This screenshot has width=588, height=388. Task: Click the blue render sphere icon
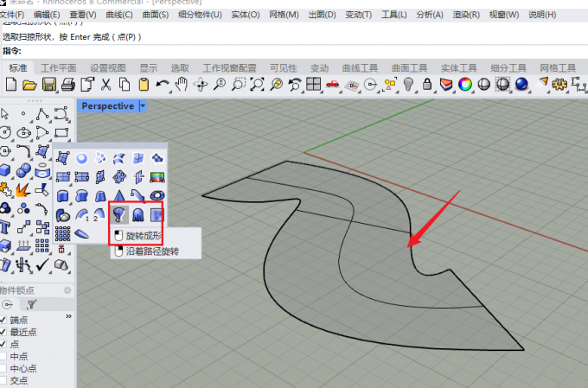tap(521, 85)
